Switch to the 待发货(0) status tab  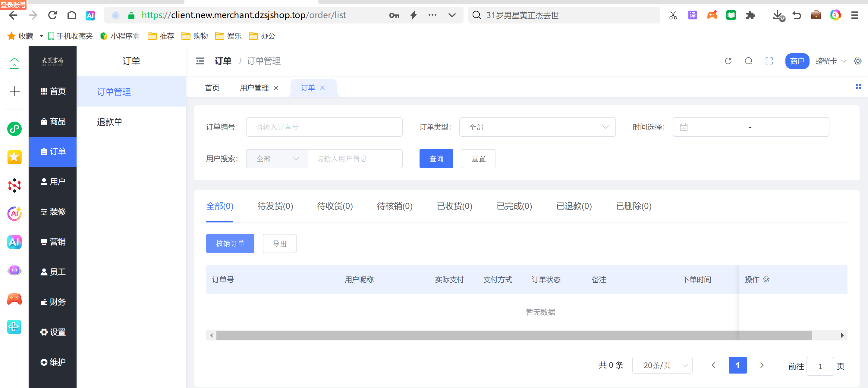pyautogui.click(x=275, y=206)
